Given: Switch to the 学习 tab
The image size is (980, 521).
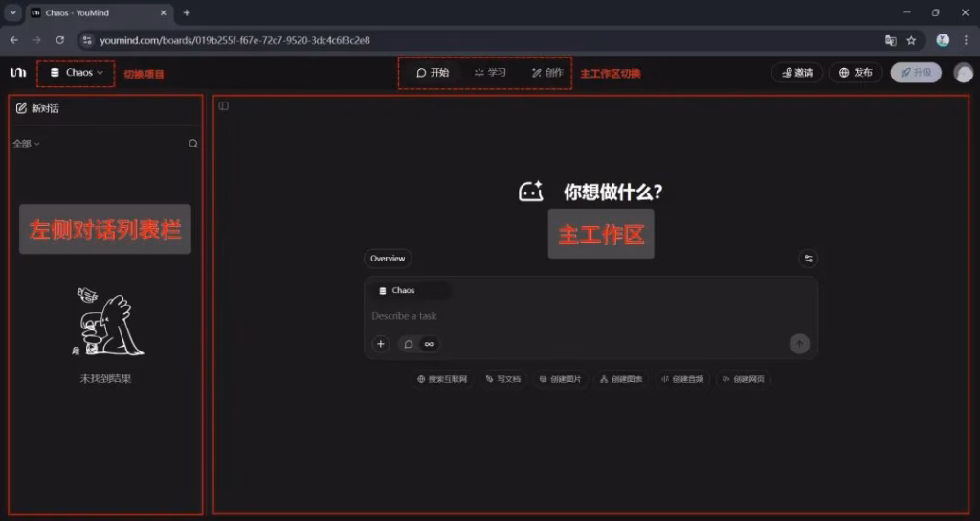Looking at the screenshot, I should click(x=491, y=73).
